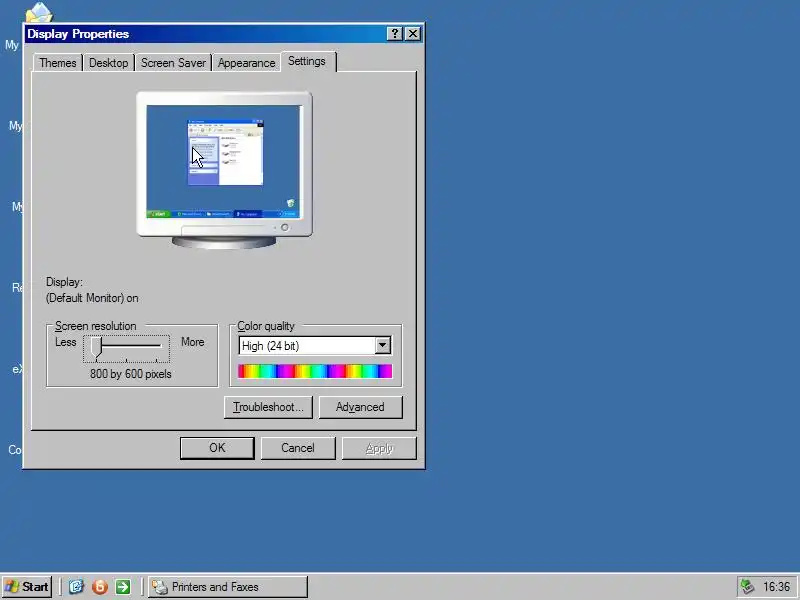Switch to Printers and Faxes taskbar window
The width and height of the screenshot is (800, 600).
228,587
